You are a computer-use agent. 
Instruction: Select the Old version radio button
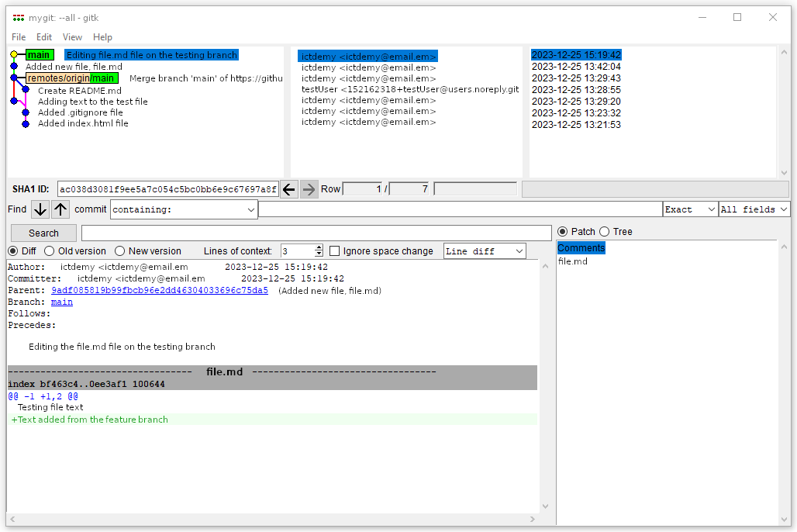[50, 251]
